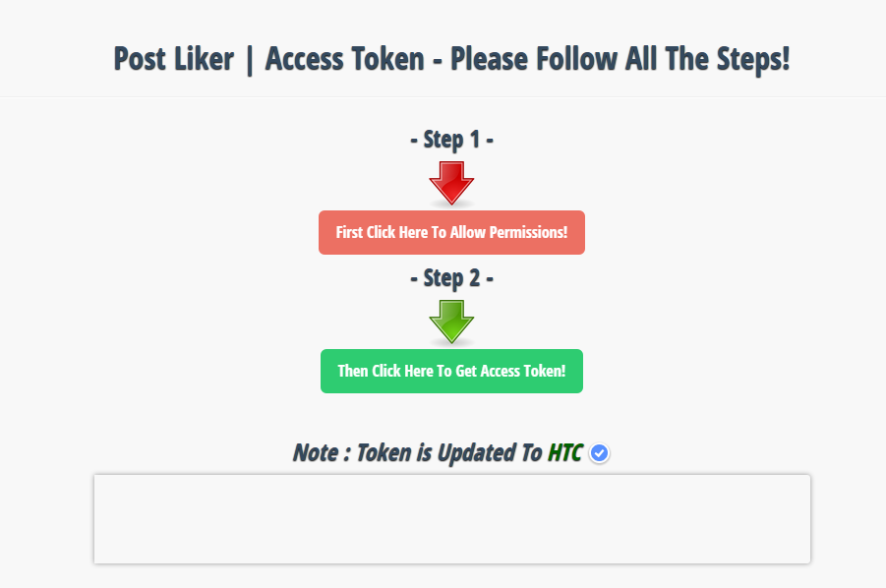
Task: Click the red down arrow icon
Action: [x=451, y=183]
